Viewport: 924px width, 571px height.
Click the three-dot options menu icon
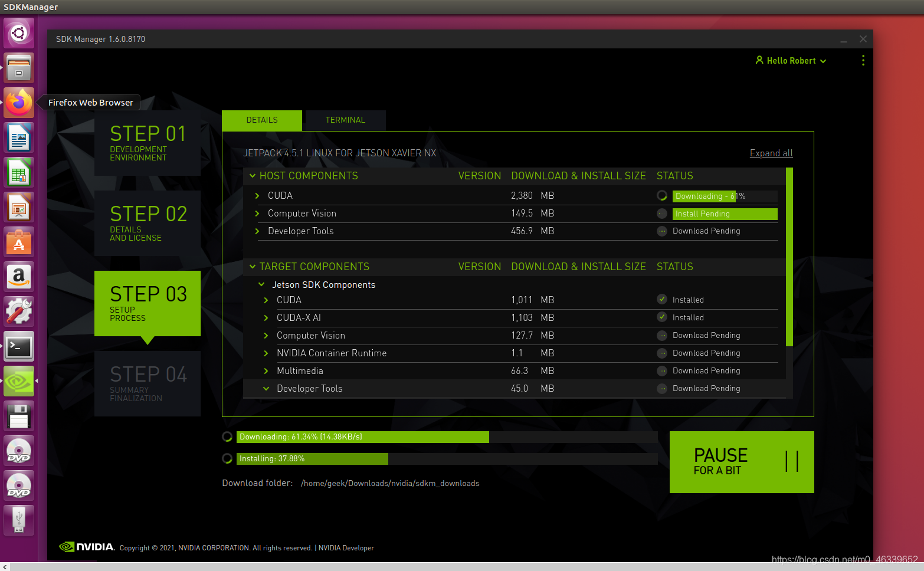(x=863, y=60)
